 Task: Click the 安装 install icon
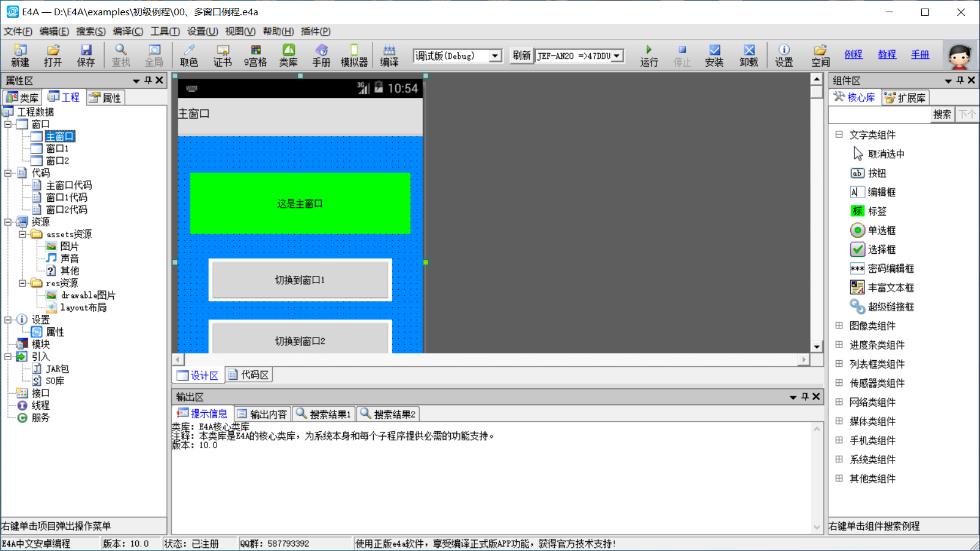(714, 55)
